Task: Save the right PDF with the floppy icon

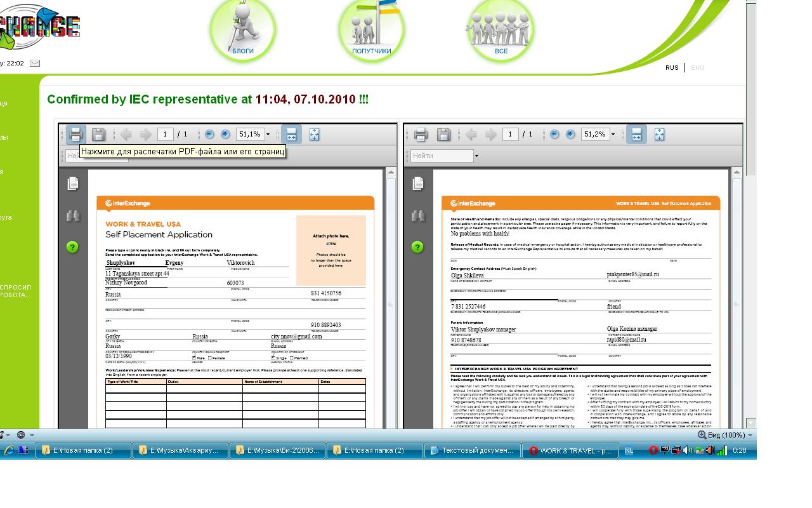Action: (443, 134)
